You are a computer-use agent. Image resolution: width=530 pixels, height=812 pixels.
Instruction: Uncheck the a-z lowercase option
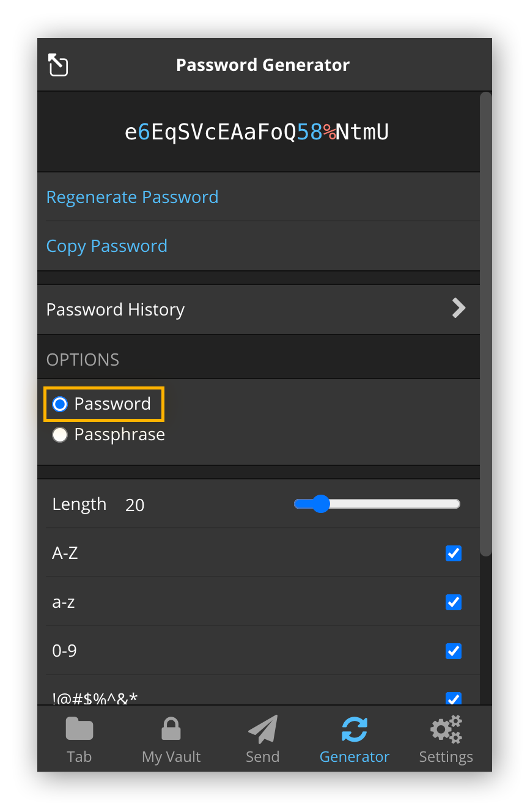point(454,602)
